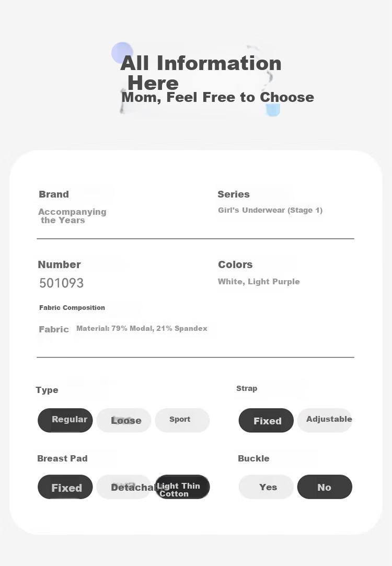The height and width of the screenshot is (566, 392).
Task: Select the Sport type option
Action: point(182,420)
